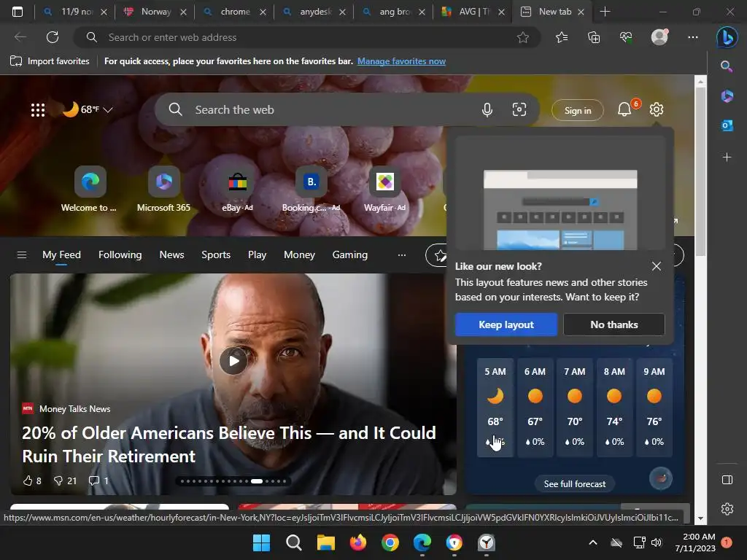Open the eBay quick link
Viewport: 747px width, 560px height.
tap(237, 189)
